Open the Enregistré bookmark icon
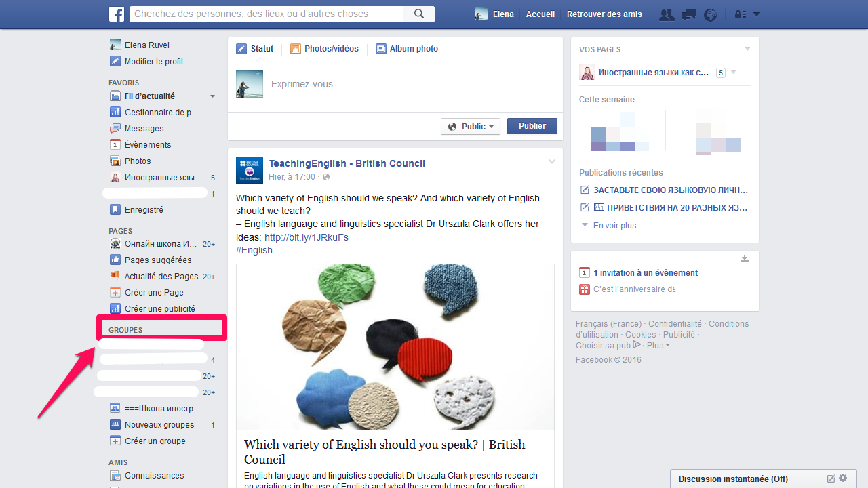 point(115,210)
